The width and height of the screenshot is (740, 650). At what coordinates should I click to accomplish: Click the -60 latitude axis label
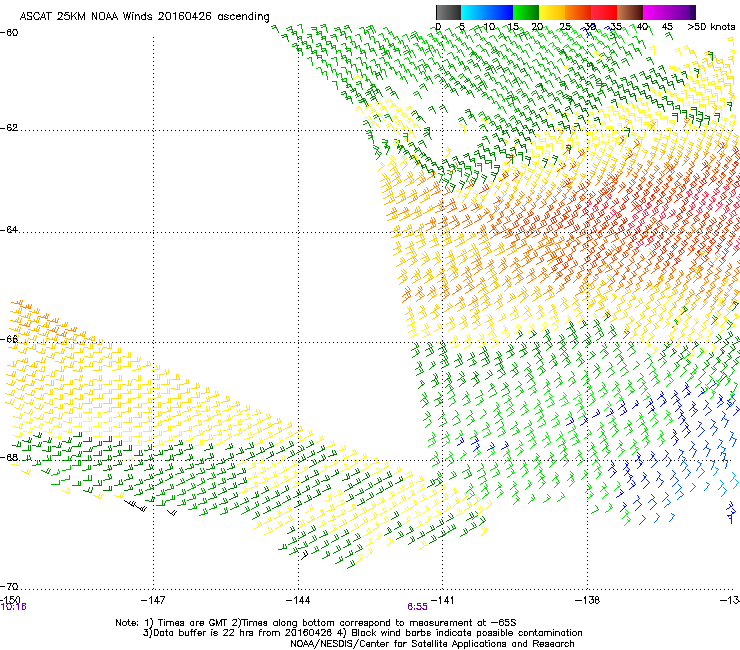coord(9,33)
